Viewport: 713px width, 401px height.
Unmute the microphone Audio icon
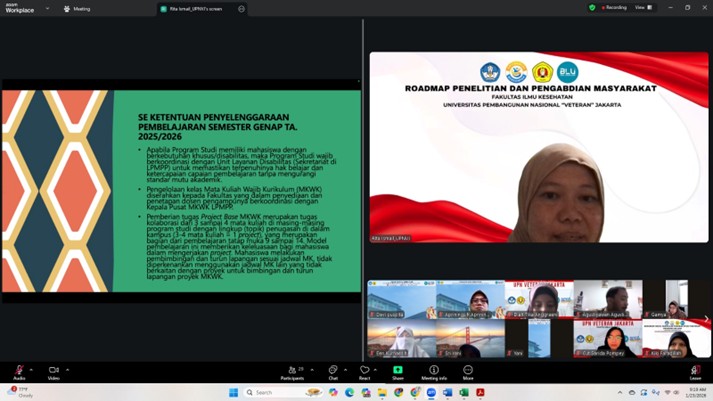[x=18, y=371]
